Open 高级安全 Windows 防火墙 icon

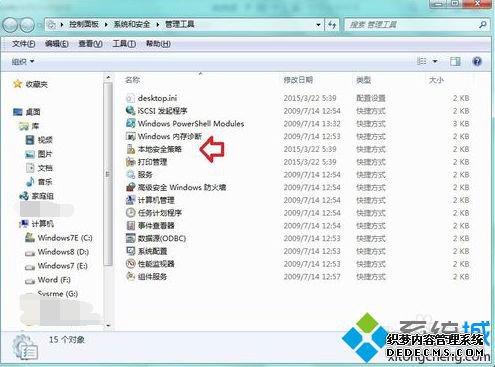tap(130, 187)
